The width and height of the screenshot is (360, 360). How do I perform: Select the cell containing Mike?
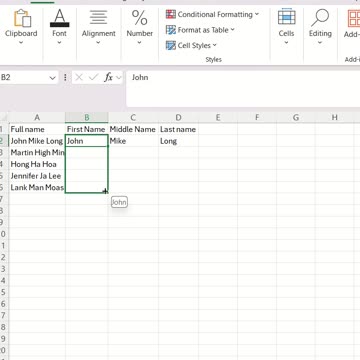[x=133, y=141]
